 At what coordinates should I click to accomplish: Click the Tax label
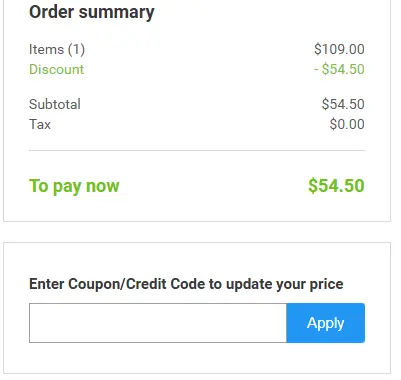40,124
